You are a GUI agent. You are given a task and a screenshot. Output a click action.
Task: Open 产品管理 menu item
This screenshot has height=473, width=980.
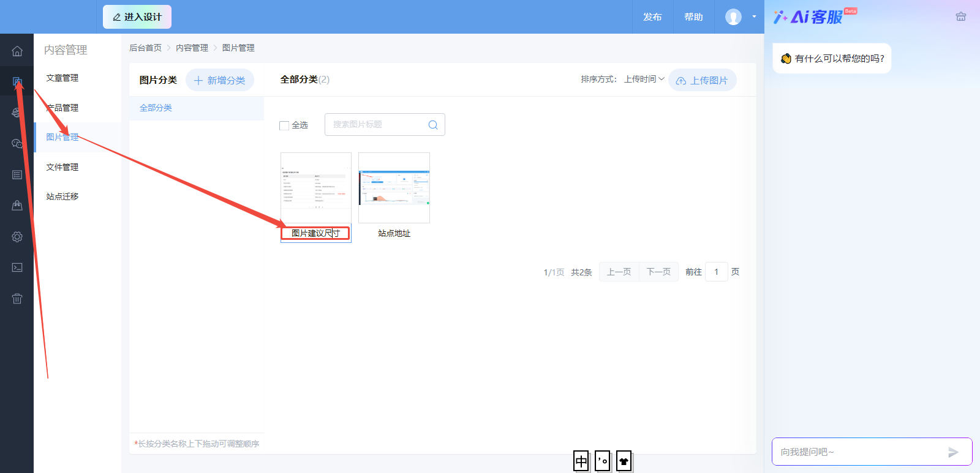point(62,108)
